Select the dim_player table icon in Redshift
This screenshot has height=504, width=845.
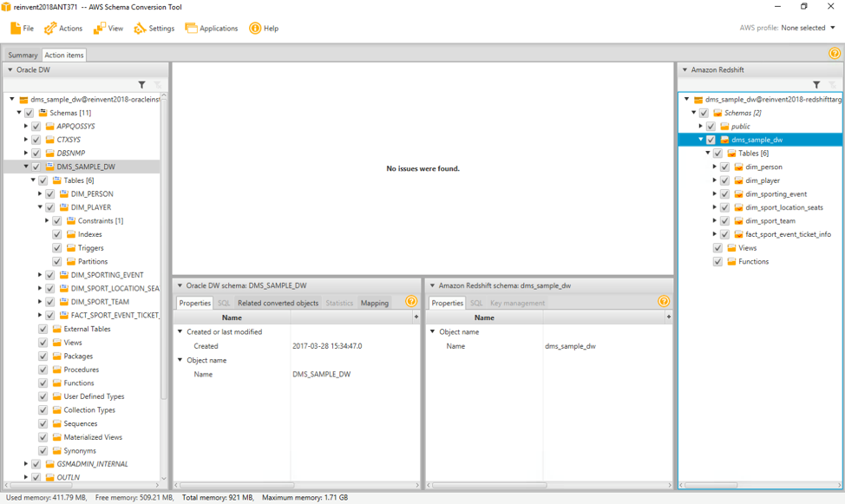coord(739,180)
